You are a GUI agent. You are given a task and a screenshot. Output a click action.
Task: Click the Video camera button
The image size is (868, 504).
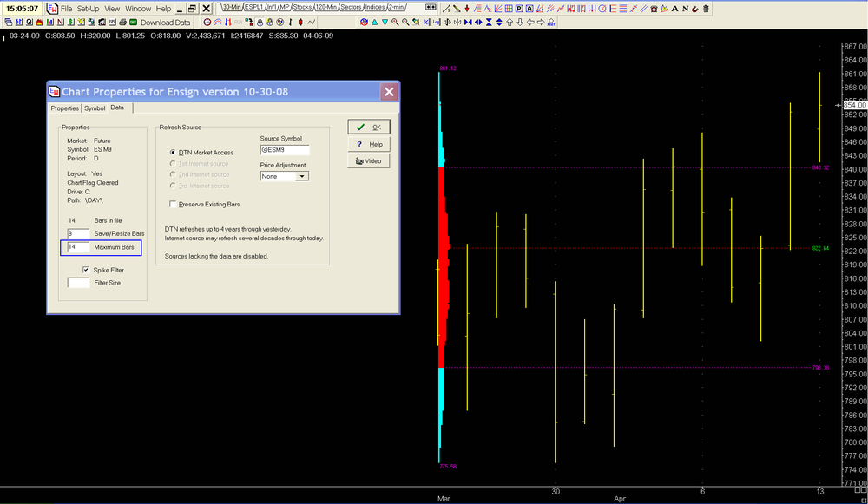click(369, 161)
